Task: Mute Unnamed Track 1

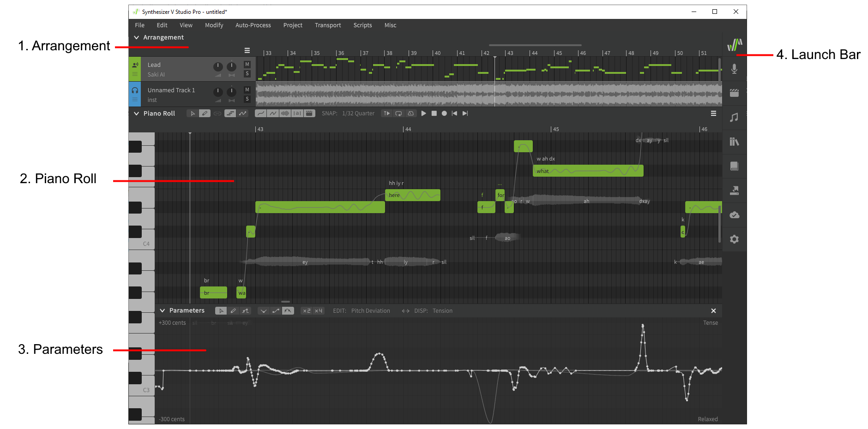Action: pyautogui.click(x=247, y=90)
